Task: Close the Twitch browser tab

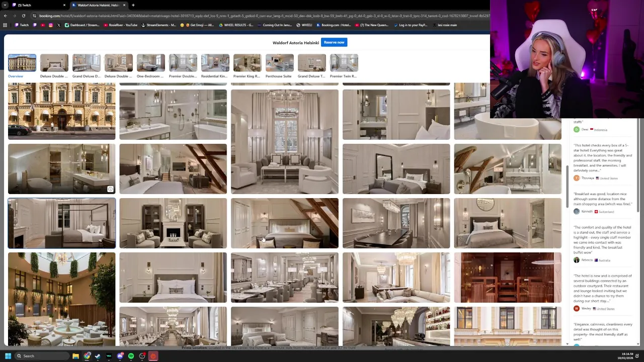Action: click(x=64, y=5)
